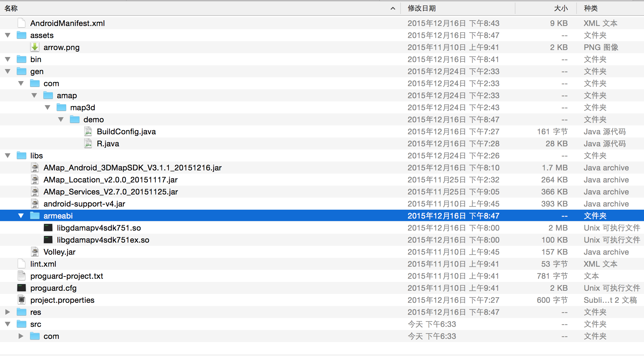This screenshot has height=356, width=644.
Task: Collapse the libs folder tree
Action: pyautogui.click(x=8, y=156)
